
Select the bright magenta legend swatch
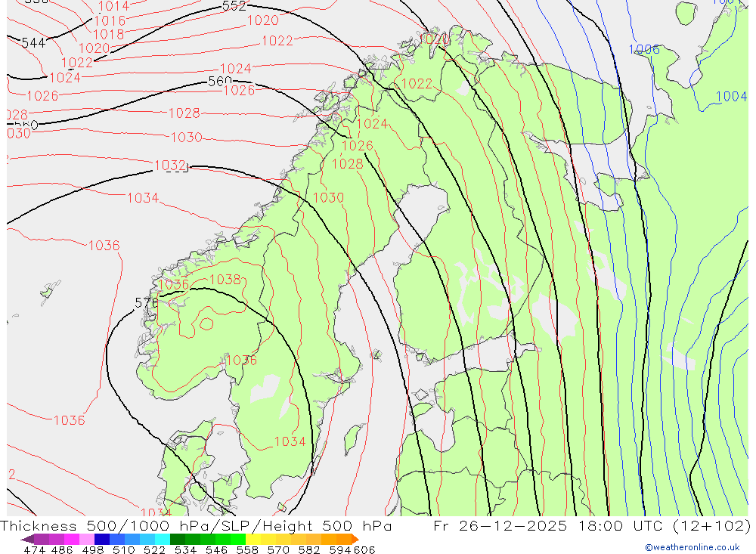[72, 539]
